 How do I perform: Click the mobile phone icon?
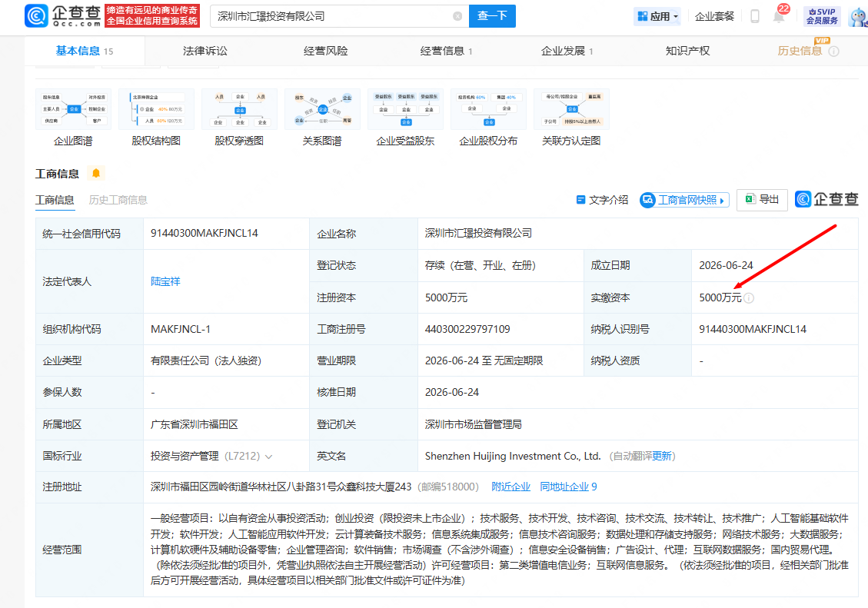coord(754,16)
